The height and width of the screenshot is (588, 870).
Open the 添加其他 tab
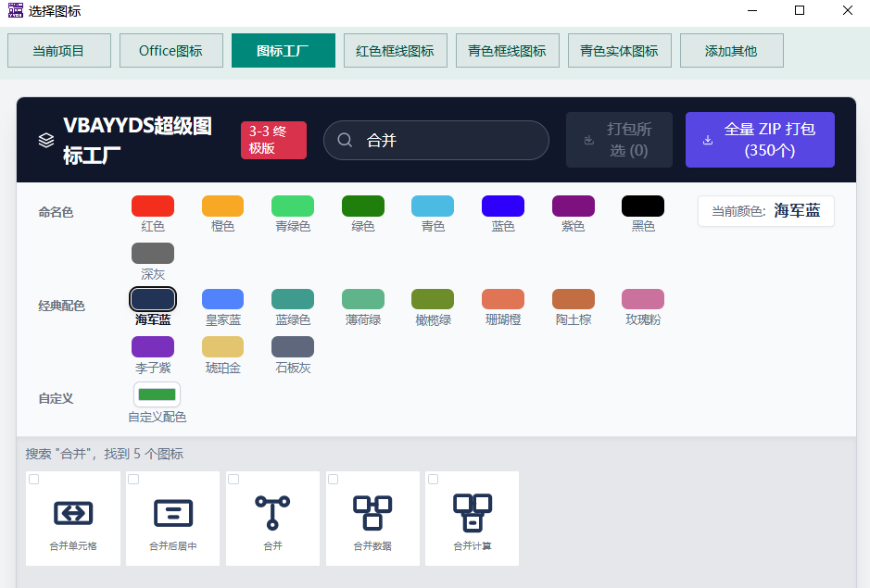732,51
